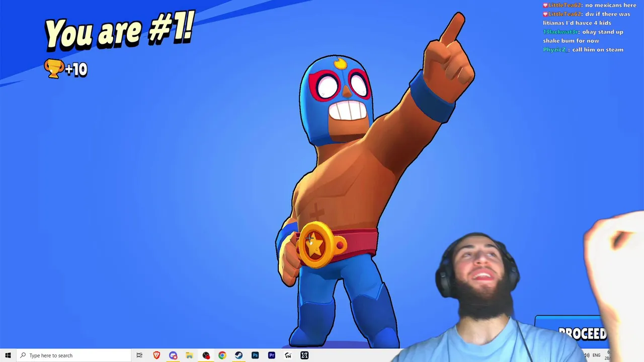The image size is (644, 362).
Task: Click the chat message "okay stand up"
Action: click(603, 32)
